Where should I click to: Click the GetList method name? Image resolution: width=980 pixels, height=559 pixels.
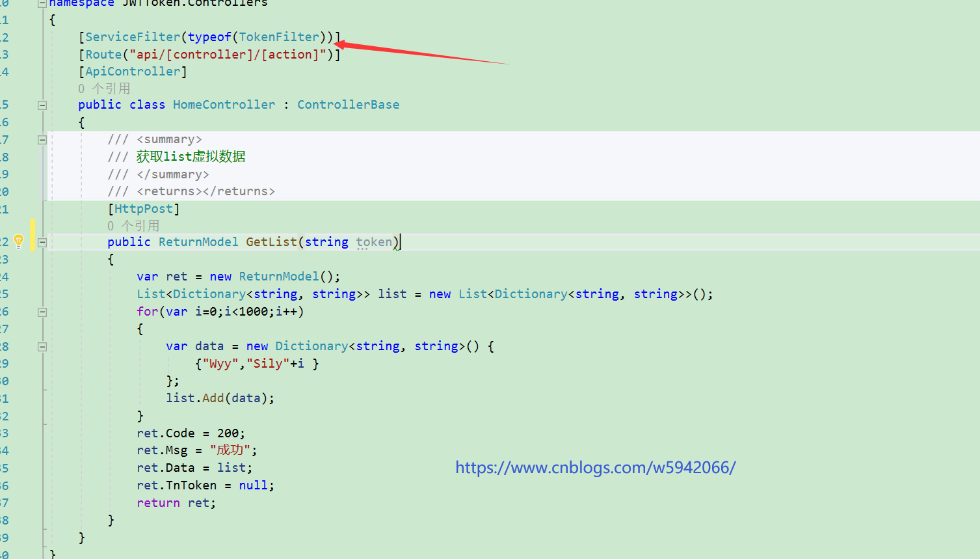271,242
